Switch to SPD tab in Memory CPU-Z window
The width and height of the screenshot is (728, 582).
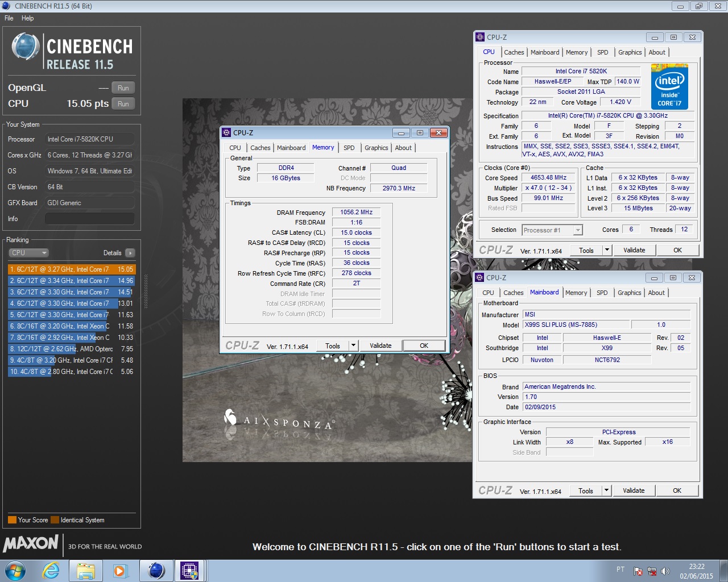pyautogui.click(x=349, y=148)
